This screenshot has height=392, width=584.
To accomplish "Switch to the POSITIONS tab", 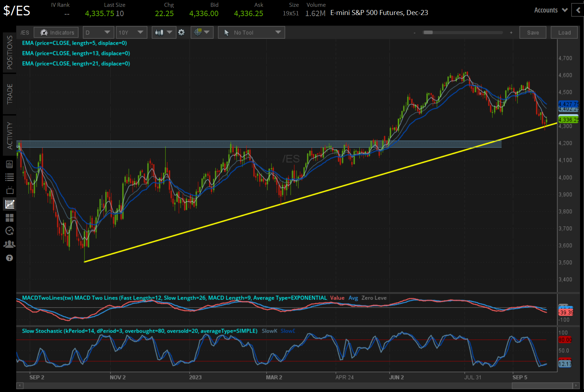I will pos(10,53).
